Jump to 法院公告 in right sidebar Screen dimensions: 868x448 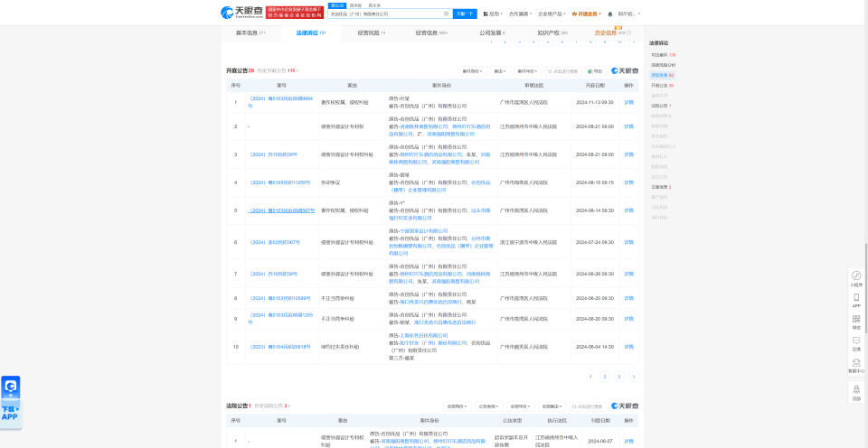pyautogui.click(x=661, y=105)
